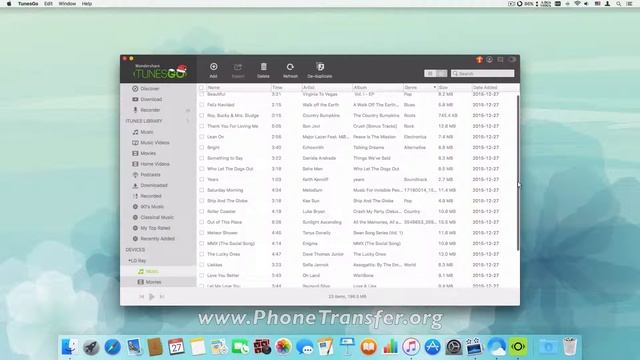Open the Apple menu
This screenshot has width=640, height=360.
9,4
